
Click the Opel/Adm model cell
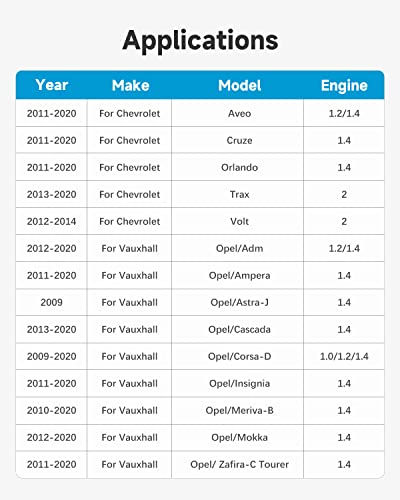[x=239, y=248]
